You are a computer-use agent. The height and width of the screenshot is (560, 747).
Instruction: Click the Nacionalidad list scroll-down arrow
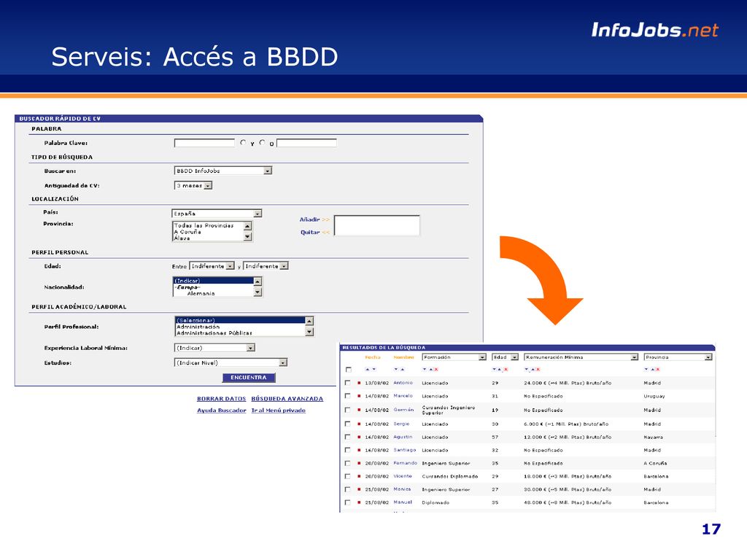(258, 292)
